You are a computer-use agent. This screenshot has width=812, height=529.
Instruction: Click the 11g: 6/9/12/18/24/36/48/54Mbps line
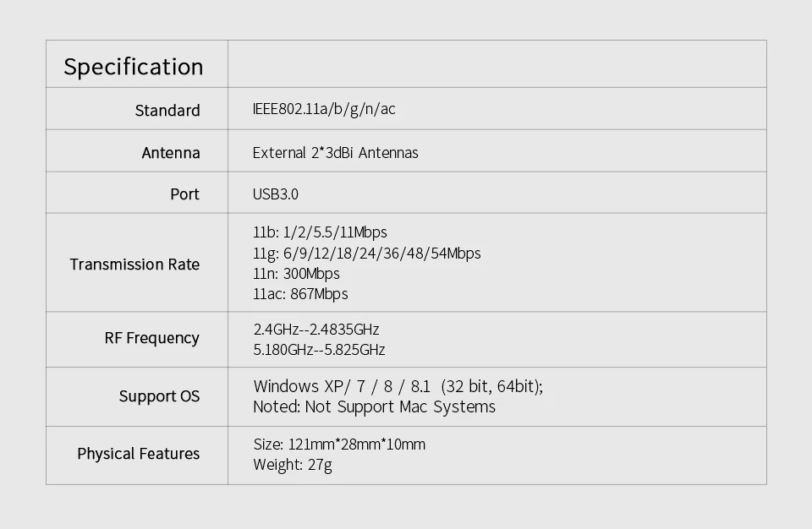[366, 254]
